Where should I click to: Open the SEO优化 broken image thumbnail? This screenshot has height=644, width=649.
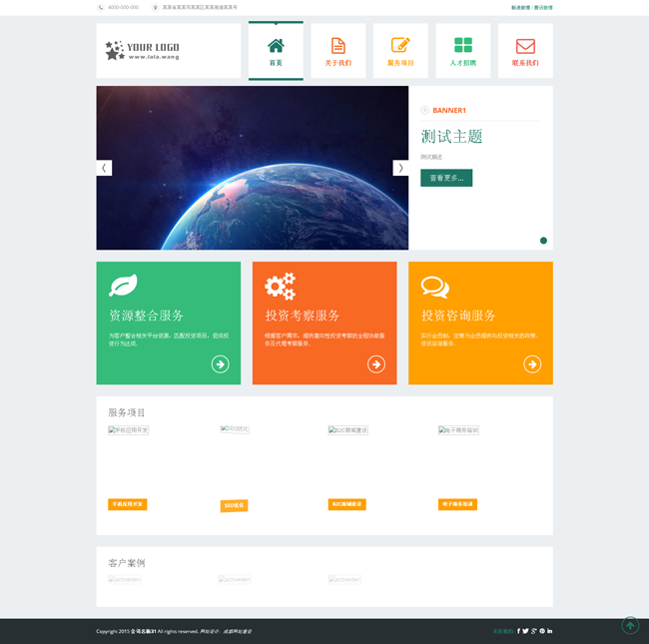(x=235, y=428)
